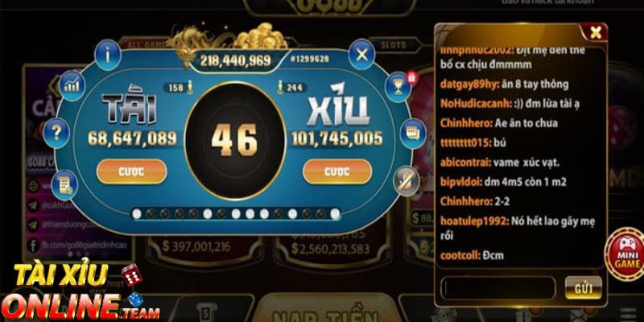Close the Tài Xỉu game panel
Viewport: 644px width, 322px height.
coord(361,55)
